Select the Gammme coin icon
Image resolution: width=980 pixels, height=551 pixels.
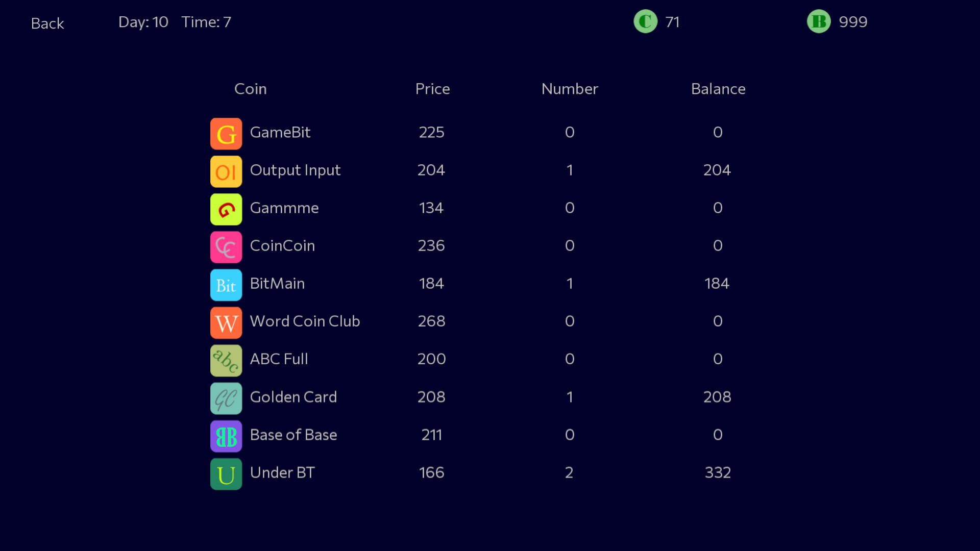pos(226,209)
